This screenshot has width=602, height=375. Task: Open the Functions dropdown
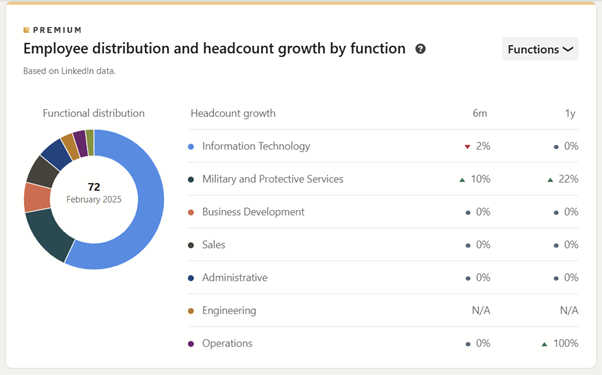pos(540,49)
